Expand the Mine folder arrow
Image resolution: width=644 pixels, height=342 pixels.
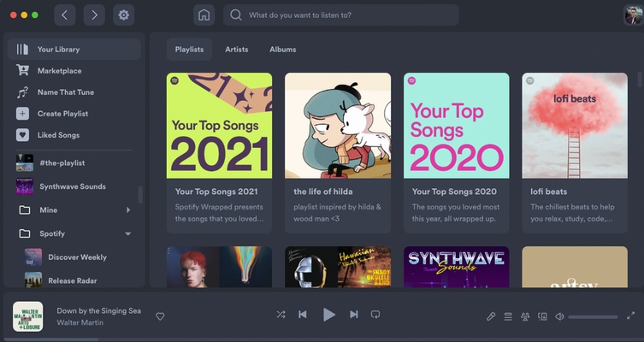coord(128,209)
